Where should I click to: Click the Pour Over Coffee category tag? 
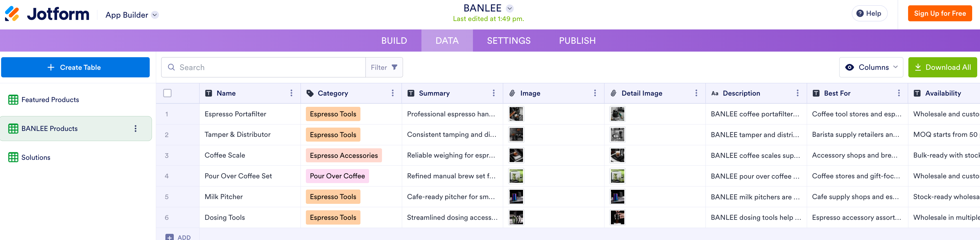click(x=337, y=176)
